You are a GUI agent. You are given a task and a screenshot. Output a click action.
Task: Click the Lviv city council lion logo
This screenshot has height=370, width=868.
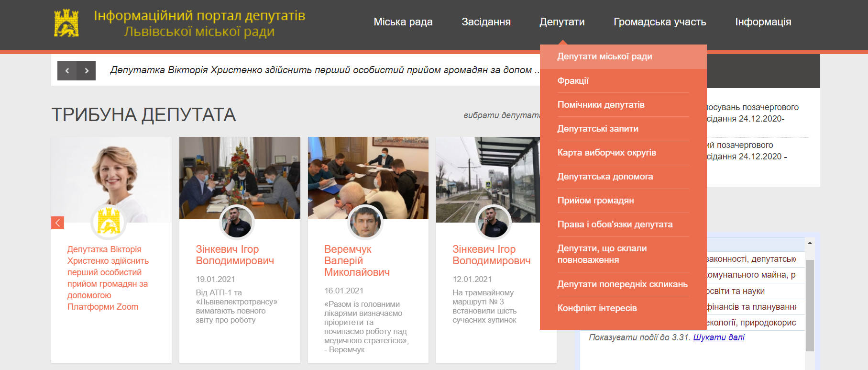point(66,23)
